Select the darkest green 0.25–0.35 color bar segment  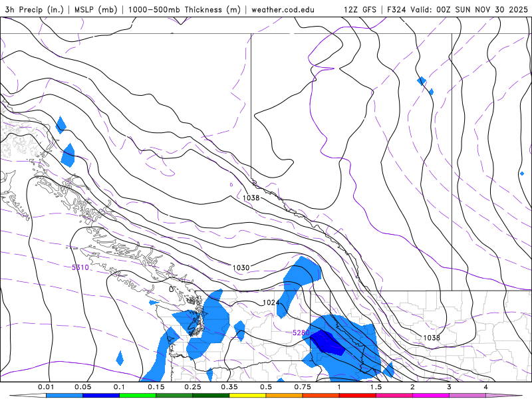click(x=211, y=396)
